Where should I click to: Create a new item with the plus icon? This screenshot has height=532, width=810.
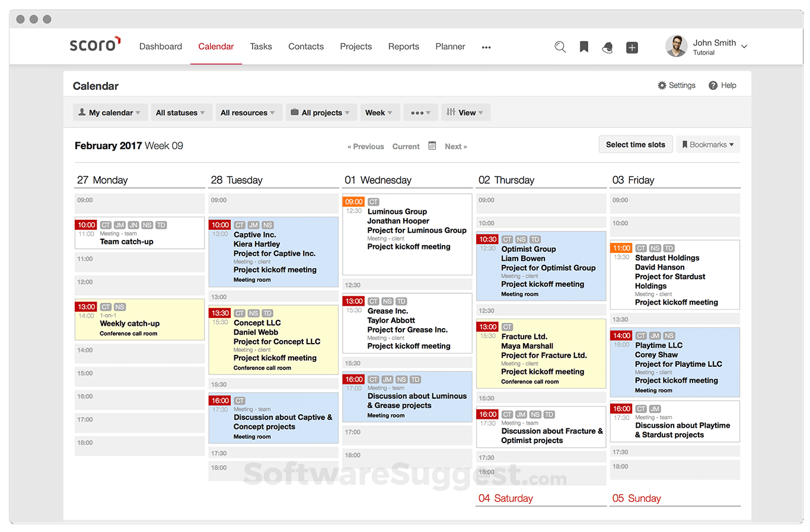tap(632, 47)
